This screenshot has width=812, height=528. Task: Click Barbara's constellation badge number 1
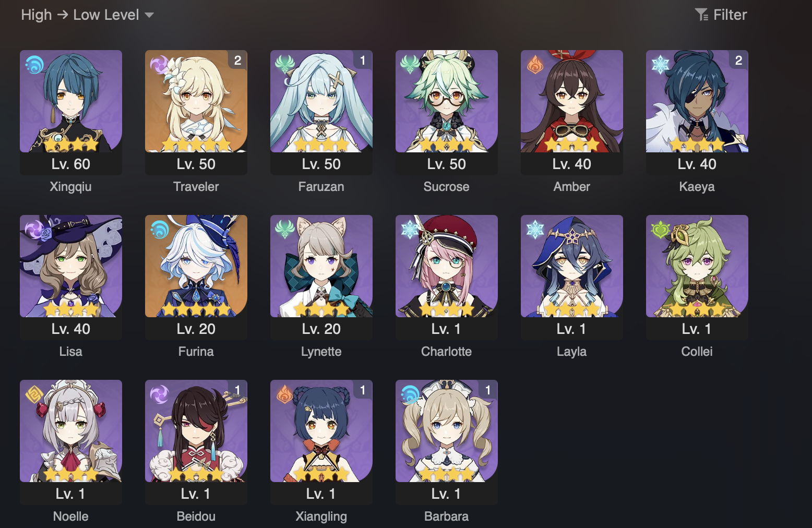pyautogui.click(x=488, y=390)
